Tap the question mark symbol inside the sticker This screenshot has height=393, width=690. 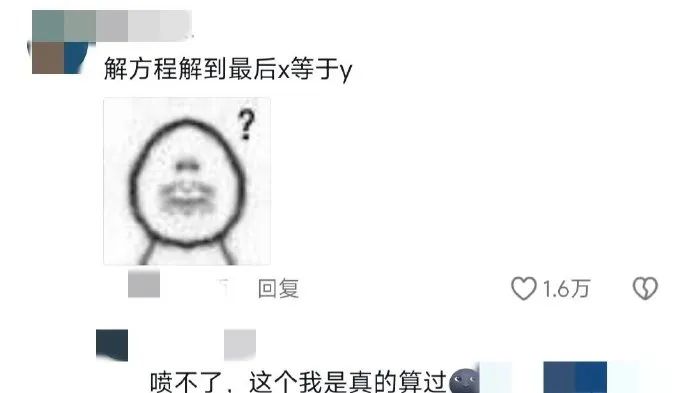click(246, 125)
